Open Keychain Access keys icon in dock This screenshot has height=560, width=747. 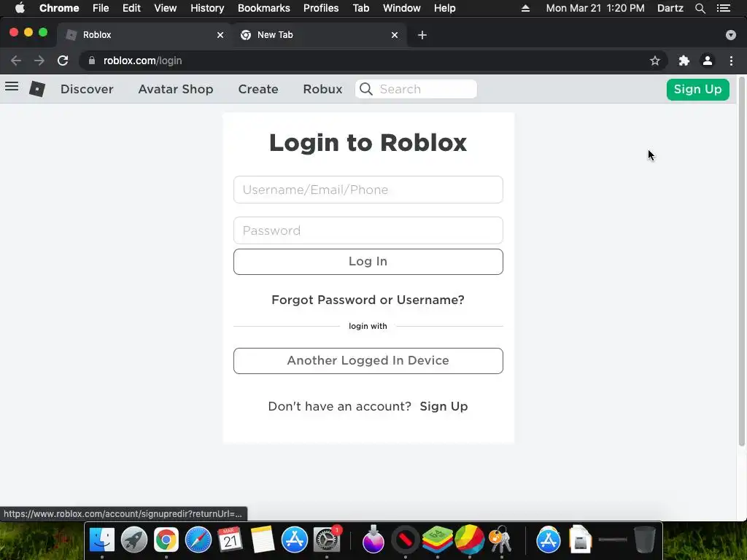tap(500, 540)
